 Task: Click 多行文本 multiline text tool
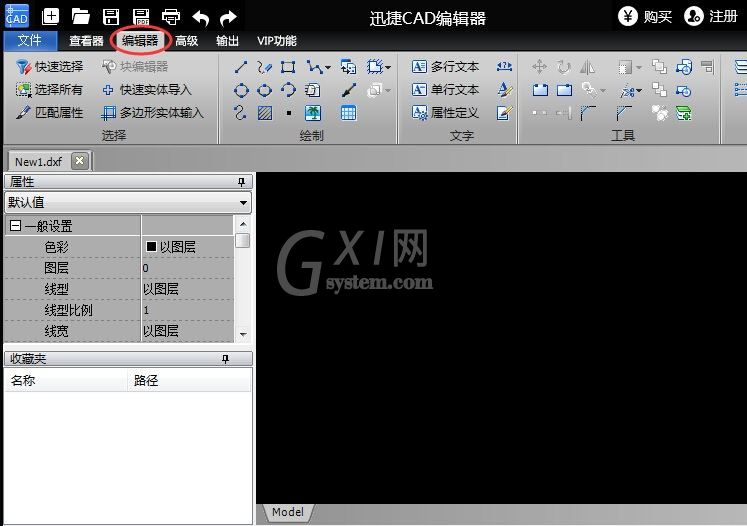click(445, 67)
